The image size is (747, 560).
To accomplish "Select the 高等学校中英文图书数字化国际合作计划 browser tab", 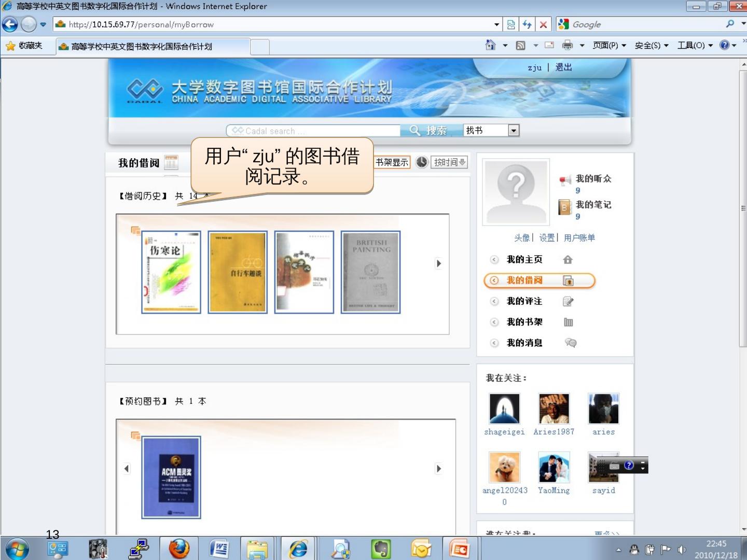I will pos(153,46).
